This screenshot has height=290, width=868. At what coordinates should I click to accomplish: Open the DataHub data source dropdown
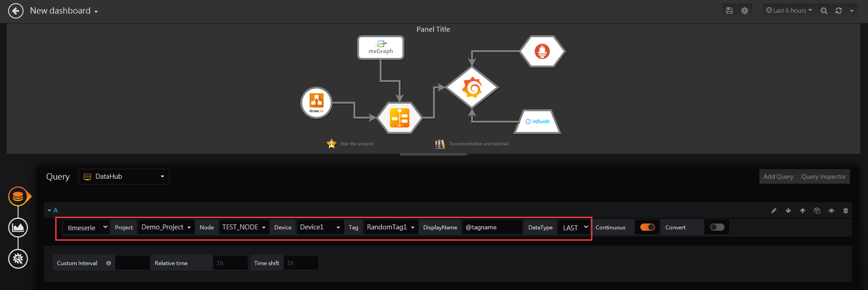pos(124,176)
